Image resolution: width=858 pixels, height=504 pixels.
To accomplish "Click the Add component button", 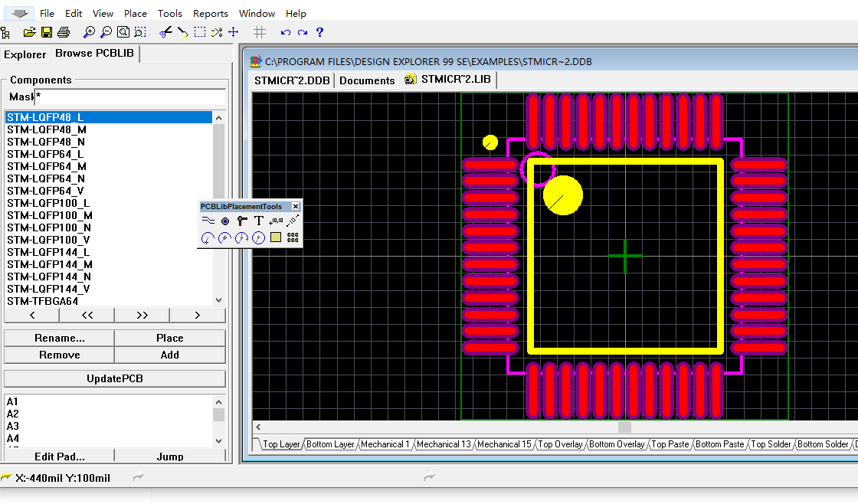I will click(x=169, y=355).
